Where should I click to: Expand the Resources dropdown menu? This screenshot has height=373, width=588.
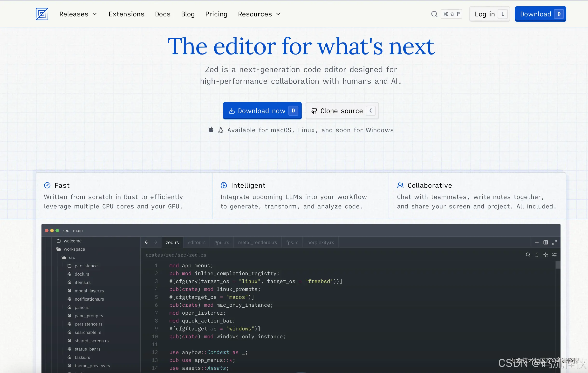pyautogui.click(x=259, y=14)
